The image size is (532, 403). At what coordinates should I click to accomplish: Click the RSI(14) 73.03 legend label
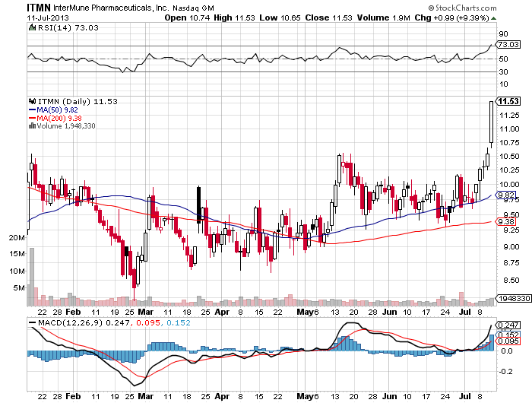tap(68, 27)
